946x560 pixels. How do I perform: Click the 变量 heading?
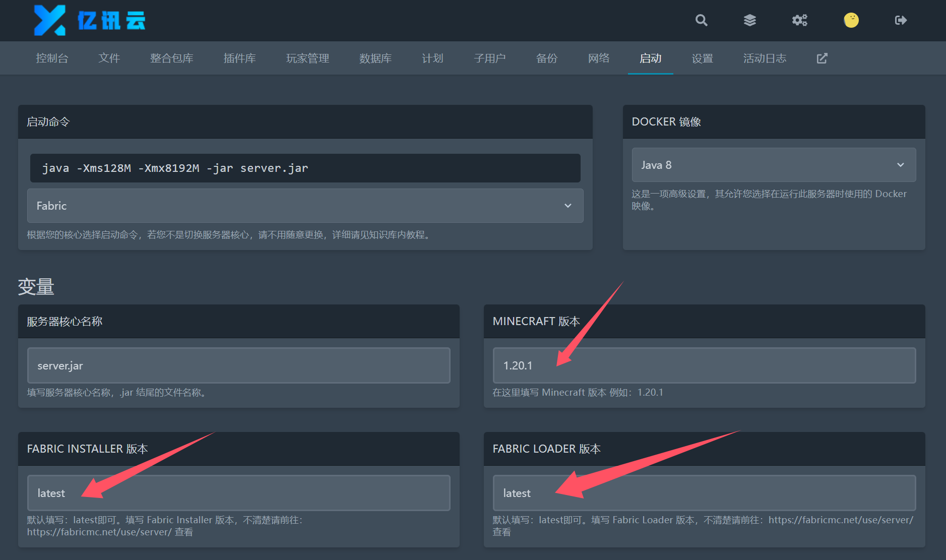click(x=36, y=287)
